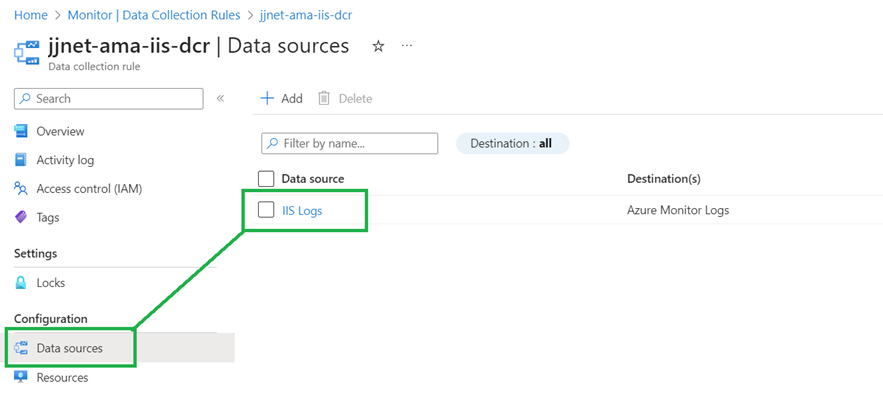Open the more options ellipsis menu
Screen dimensions: 883x401
coord(407,46)
